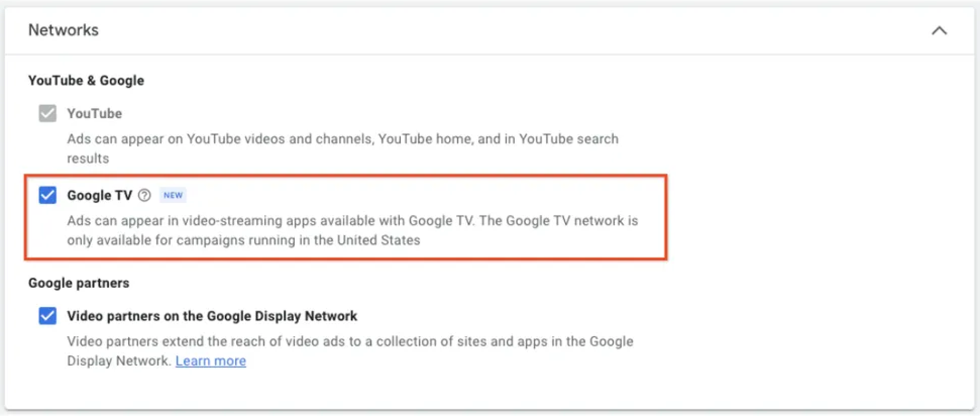
Task: Click the text 'Video partners extend the reach'
Action: pos(350,351)
